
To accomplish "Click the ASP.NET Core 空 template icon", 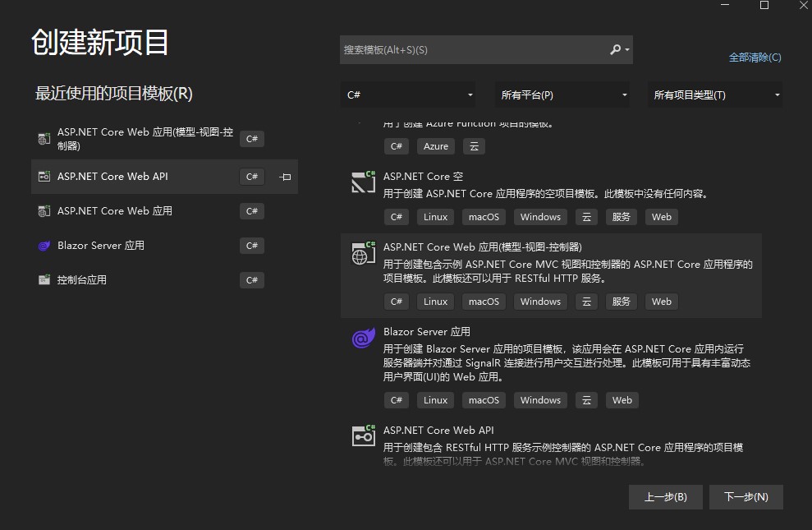I will coord(364,182).
